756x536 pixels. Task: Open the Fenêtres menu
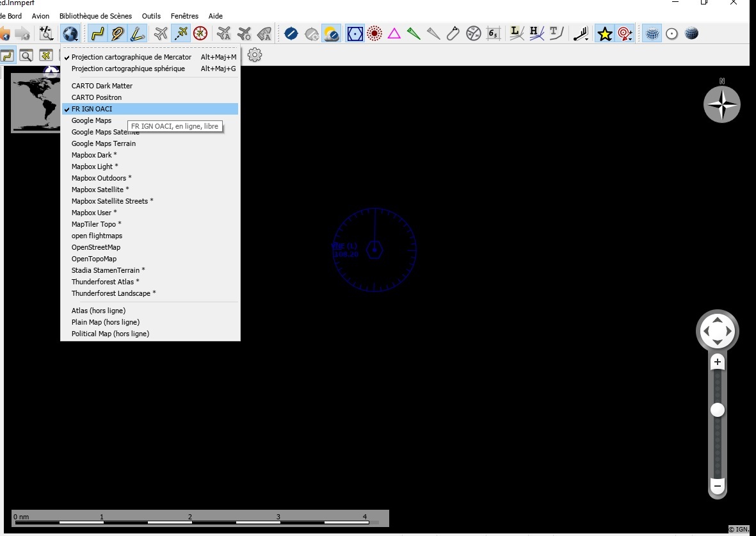coord(184,16)
